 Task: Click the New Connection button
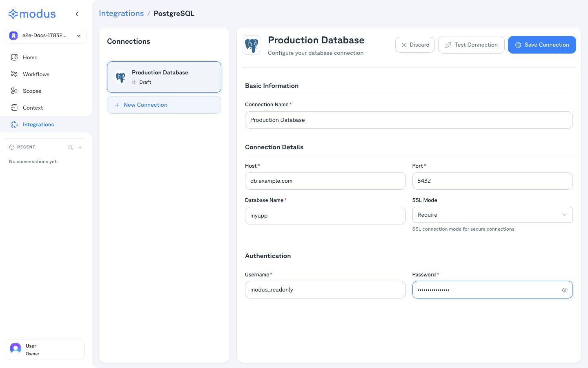[164, 105]
